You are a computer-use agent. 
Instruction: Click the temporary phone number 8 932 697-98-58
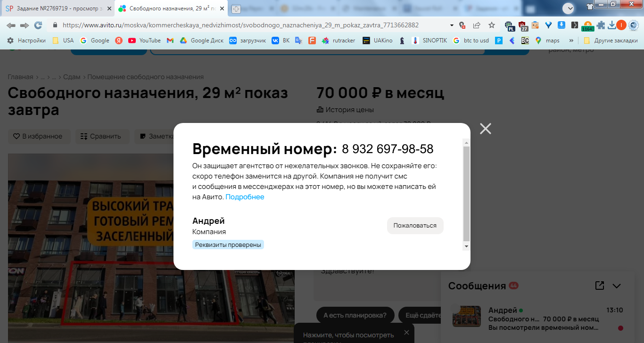coord(388,149)
